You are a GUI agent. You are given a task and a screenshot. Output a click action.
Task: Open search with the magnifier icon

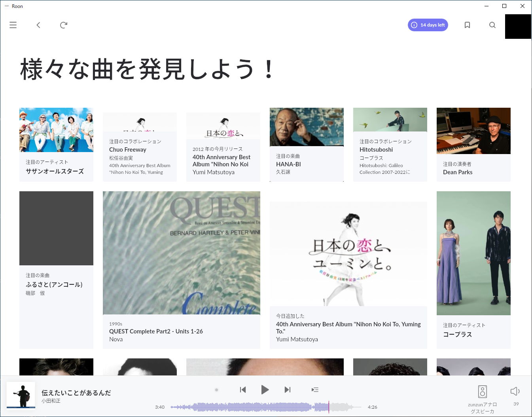(492, 25)
